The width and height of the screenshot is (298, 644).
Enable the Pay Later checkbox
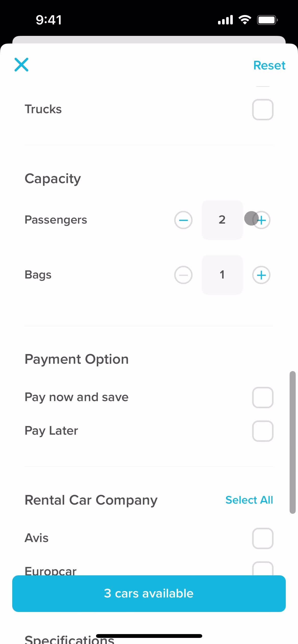pyautogui.click(x=263, y=431)
